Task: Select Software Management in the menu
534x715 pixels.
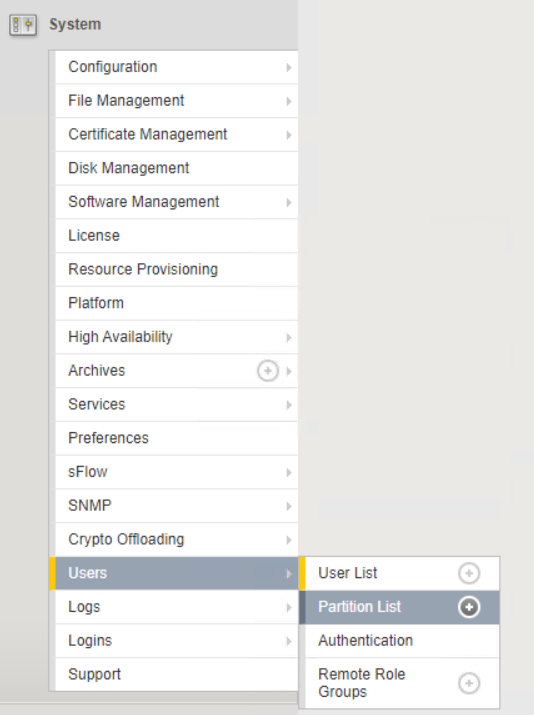Action: [176, 202]
